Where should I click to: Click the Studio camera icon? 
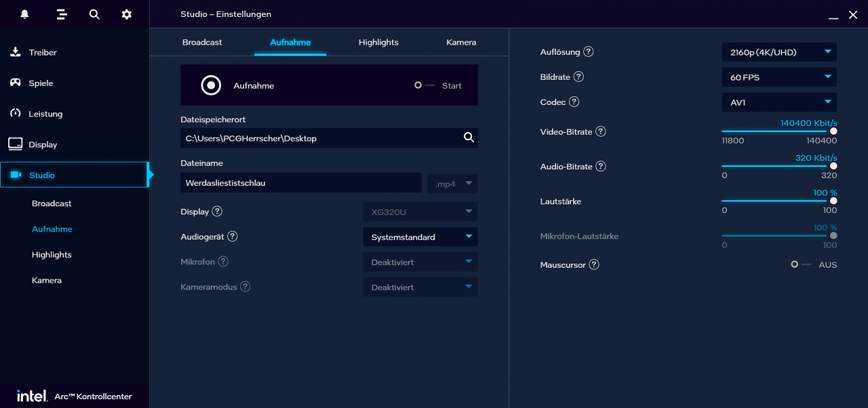pos(16,175)
